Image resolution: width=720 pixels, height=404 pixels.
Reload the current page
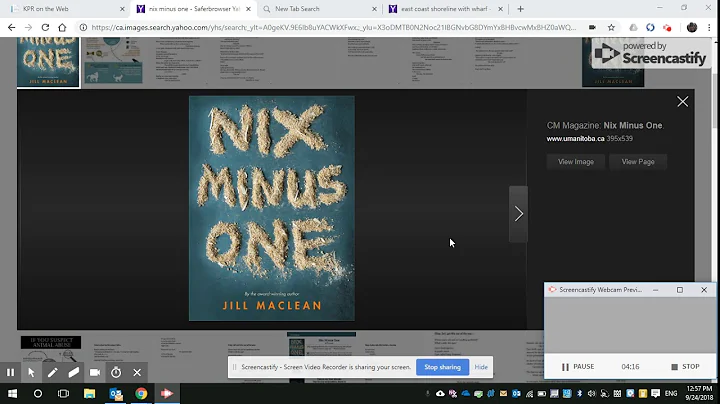click(45, 28)
